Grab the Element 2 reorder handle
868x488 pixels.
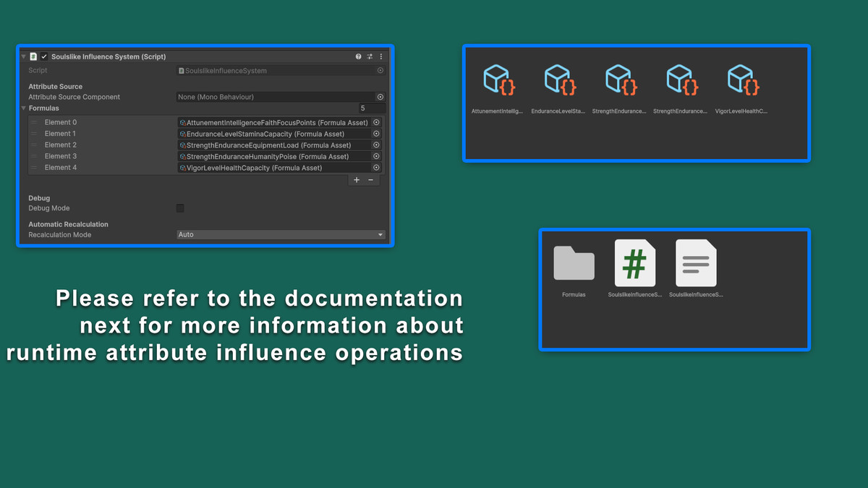click(x=34, y=145)
